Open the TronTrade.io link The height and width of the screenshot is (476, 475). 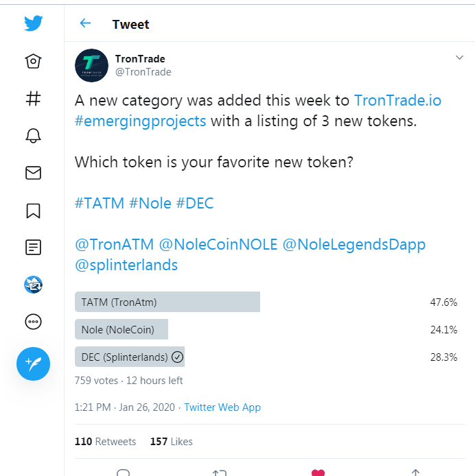point(397,101)
